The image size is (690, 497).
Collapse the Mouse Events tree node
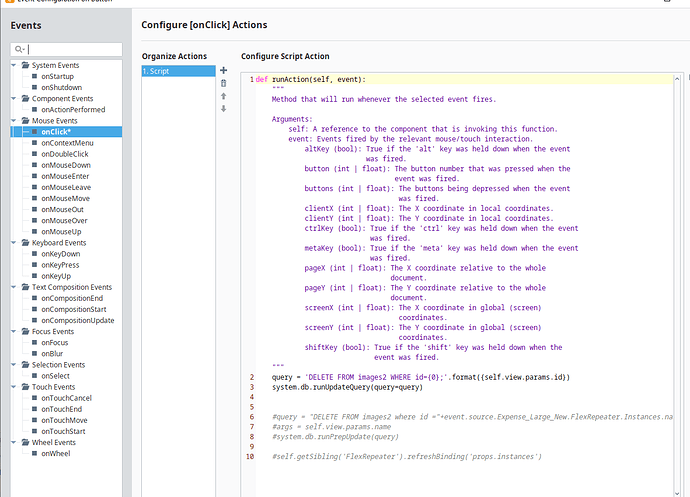tap(14, 121)
